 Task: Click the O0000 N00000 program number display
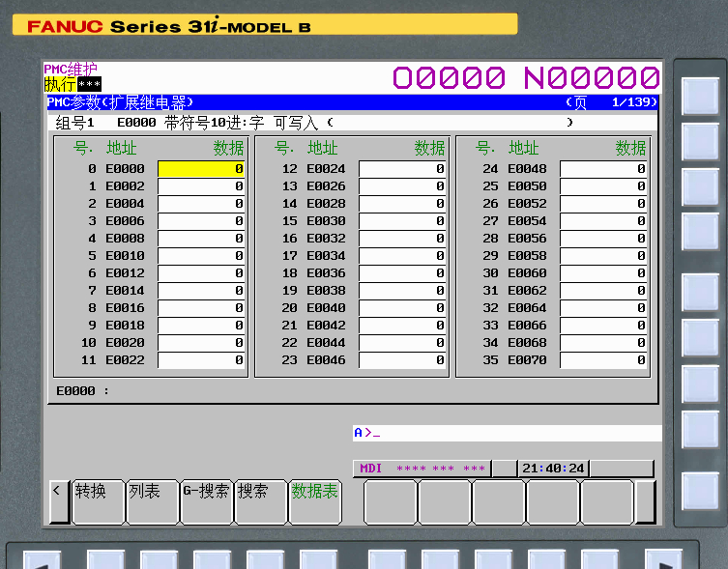click(526, 77)
